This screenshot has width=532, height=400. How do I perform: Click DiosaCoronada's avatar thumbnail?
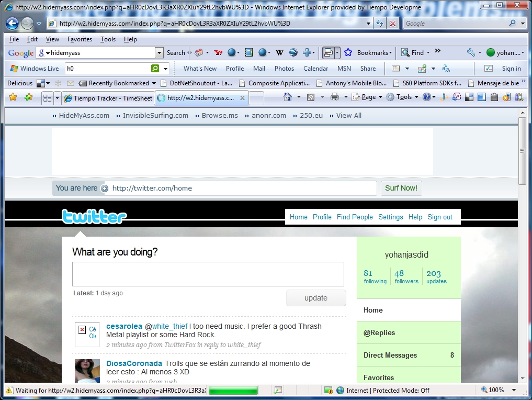tap(87, 371)
